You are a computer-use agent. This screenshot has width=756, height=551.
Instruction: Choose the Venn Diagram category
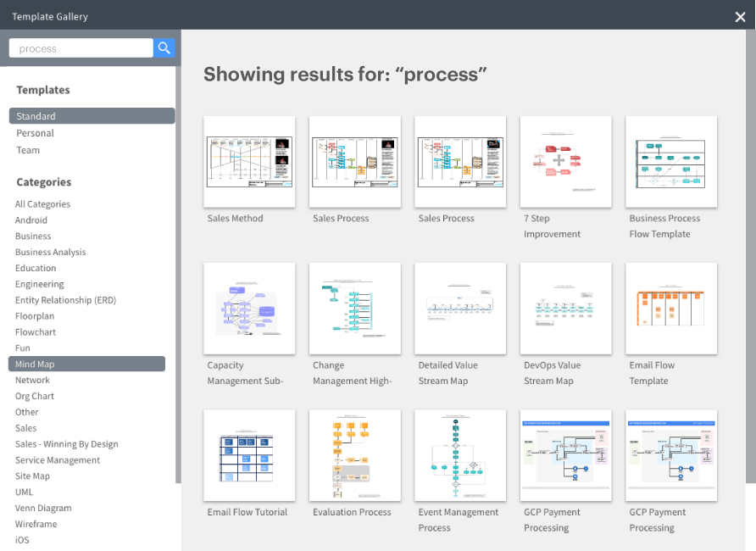pyautogui.click(x=43, y=508)
